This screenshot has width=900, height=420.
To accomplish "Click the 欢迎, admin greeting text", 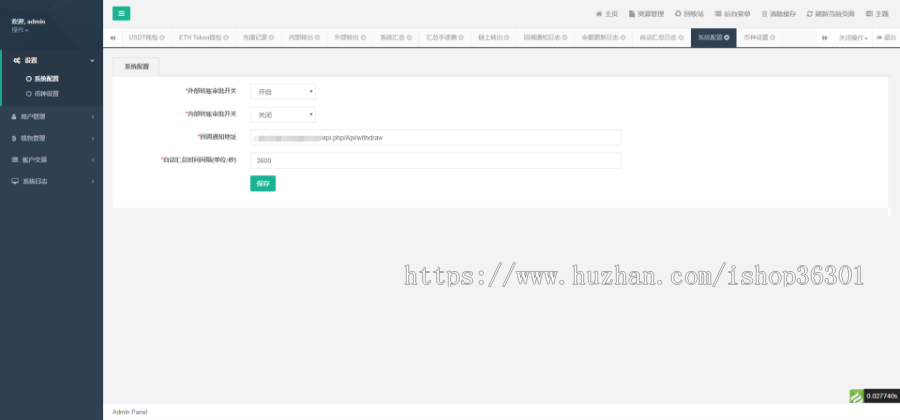I will pos(28,21).
